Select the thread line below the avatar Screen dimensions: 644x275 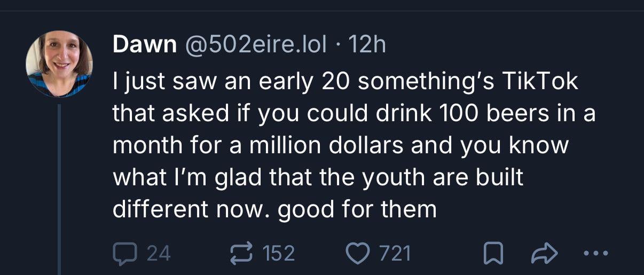point(59,187)
